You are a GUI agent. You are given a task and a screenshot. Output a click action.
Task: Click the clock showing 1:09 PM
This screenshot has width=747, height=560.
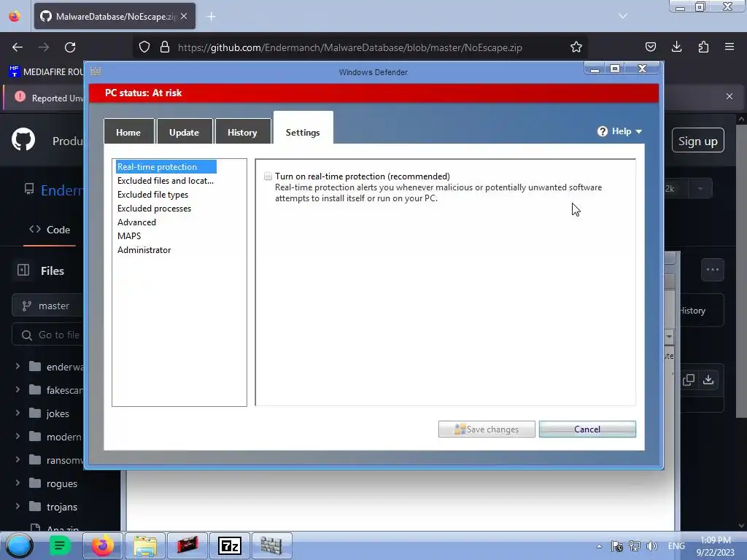716,546
